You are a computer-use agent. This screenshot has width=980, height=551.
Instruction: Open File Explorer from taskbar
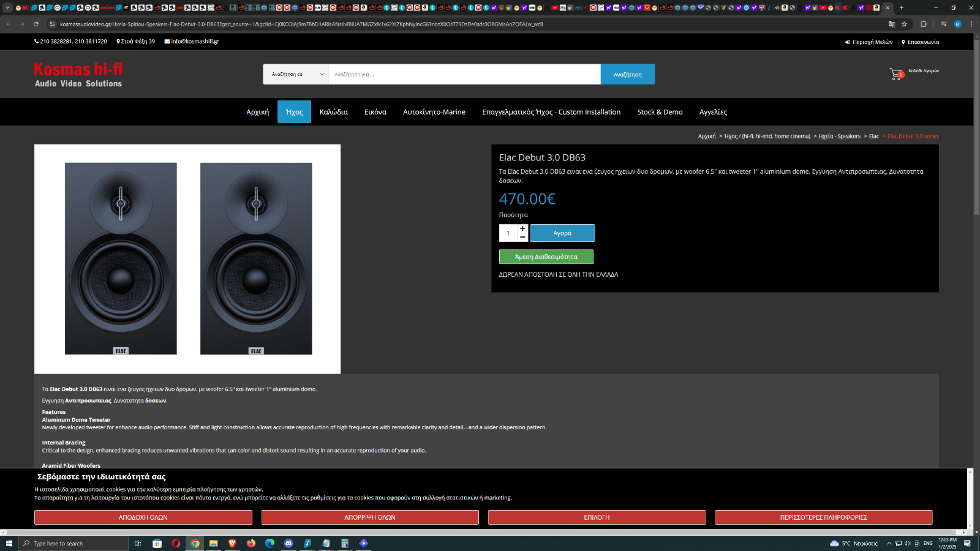tap(213, 543)
